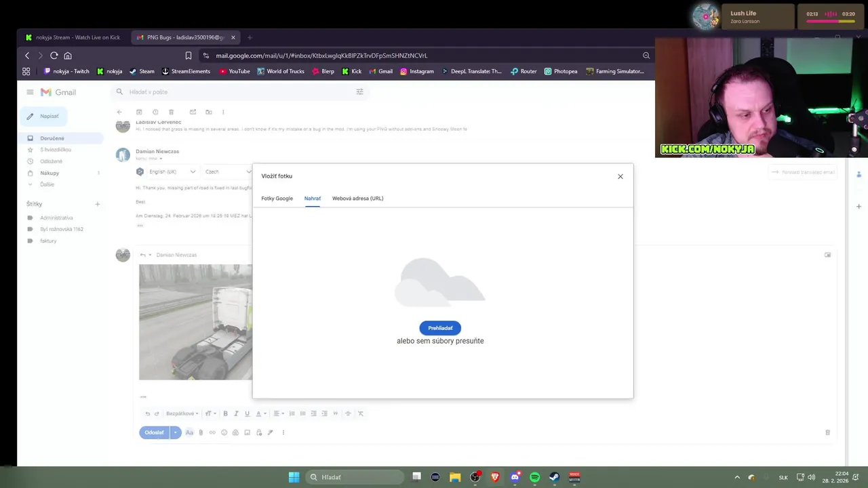Click the undo icon in formatting bar
The image size is (868, 488).
(147, 413)
